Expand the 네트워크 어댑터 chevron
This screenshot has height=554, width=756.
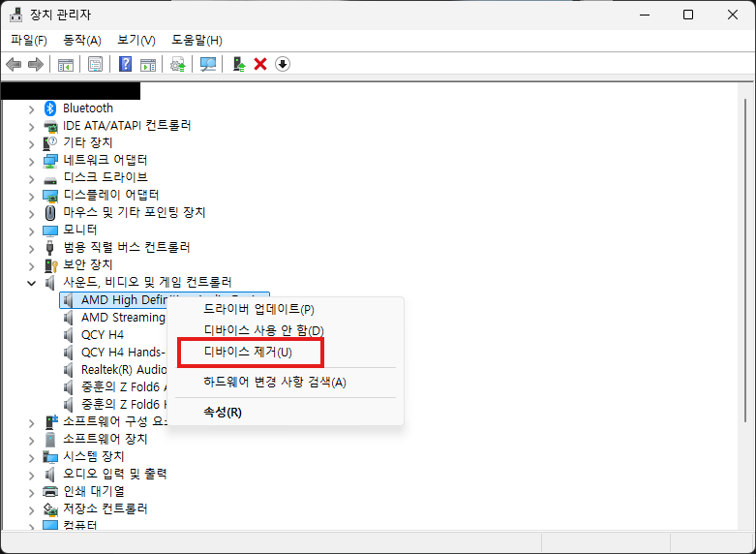click(x=31, y=162)
